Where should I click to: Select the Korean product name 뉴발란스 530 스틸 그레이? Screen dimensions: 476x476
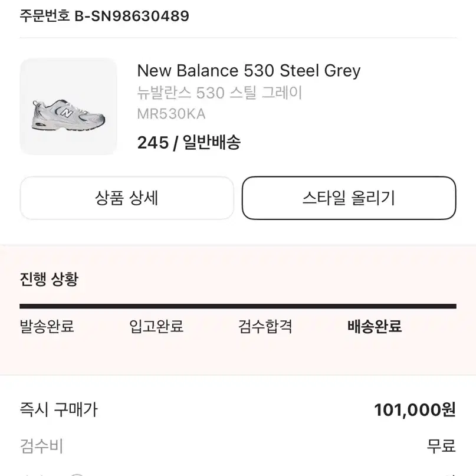tap(219, 93)
